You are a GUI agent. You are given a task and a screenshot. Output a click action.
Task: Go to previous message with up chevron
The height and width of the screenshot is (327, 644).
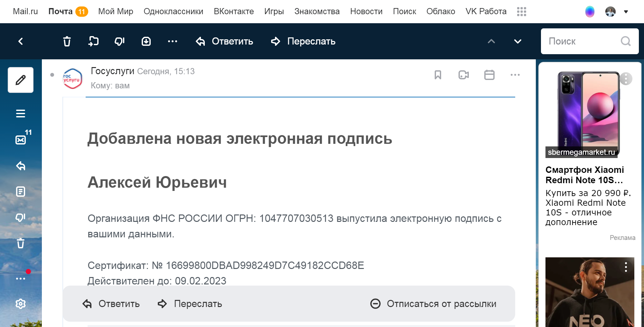click(x=491, y=41)
